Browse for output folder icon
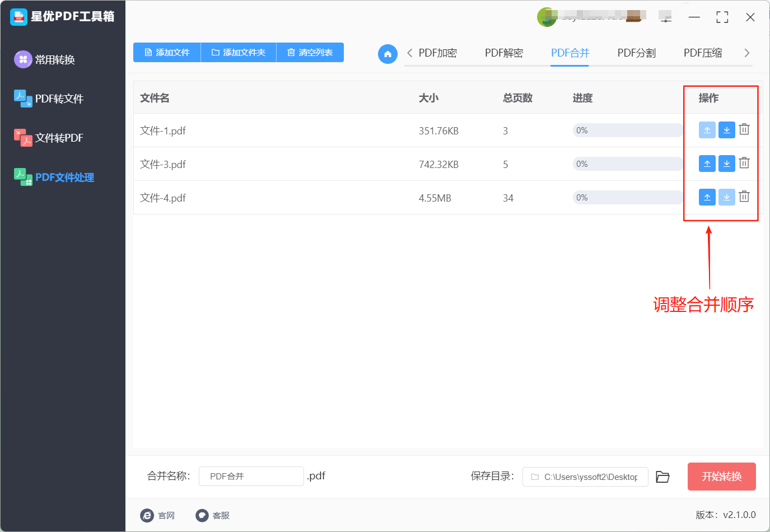770x532 pixels. coord(662,477)
